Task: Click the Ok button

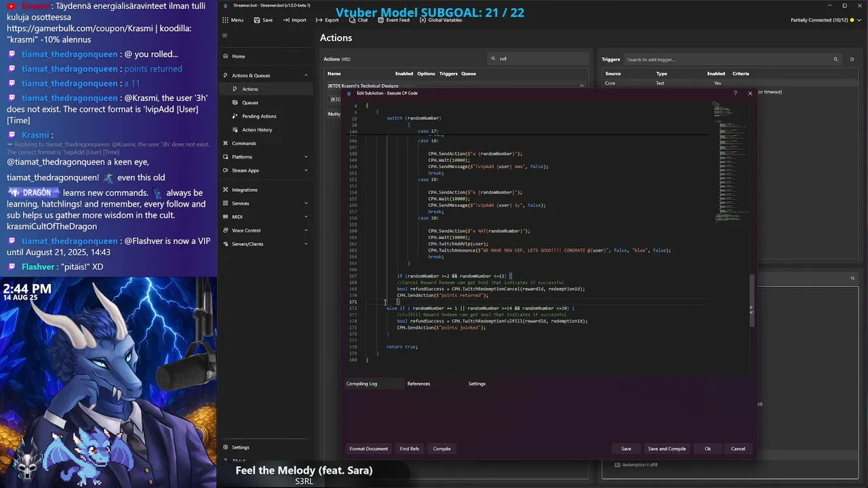Action: click(707, 449)
